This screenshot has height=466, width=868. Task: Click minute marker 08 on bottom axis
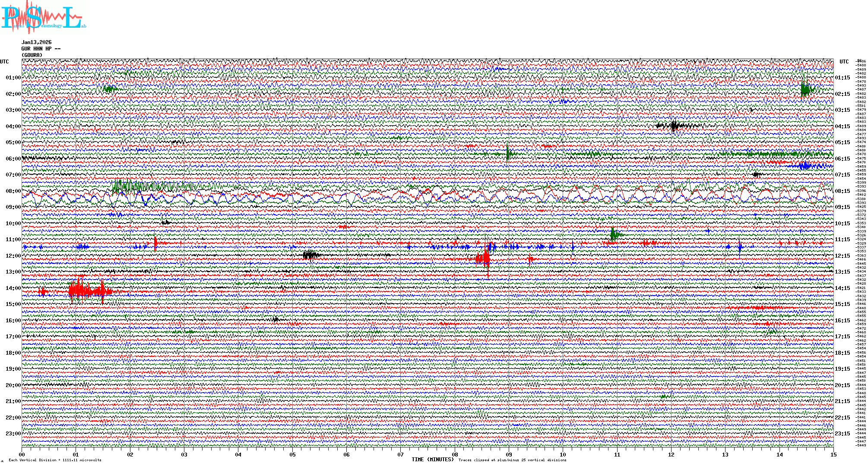point(455,454)
